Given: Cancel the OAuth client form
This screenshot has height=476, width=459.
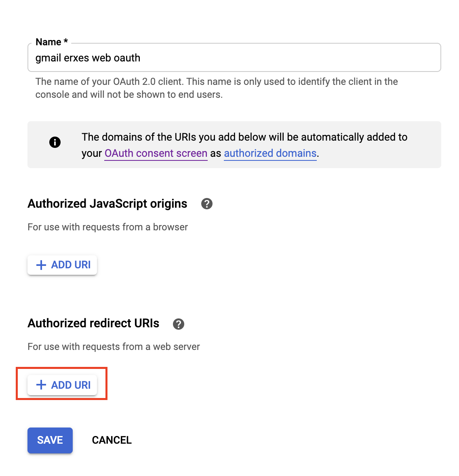Looking at the screenshot, I should click(112, 440).
